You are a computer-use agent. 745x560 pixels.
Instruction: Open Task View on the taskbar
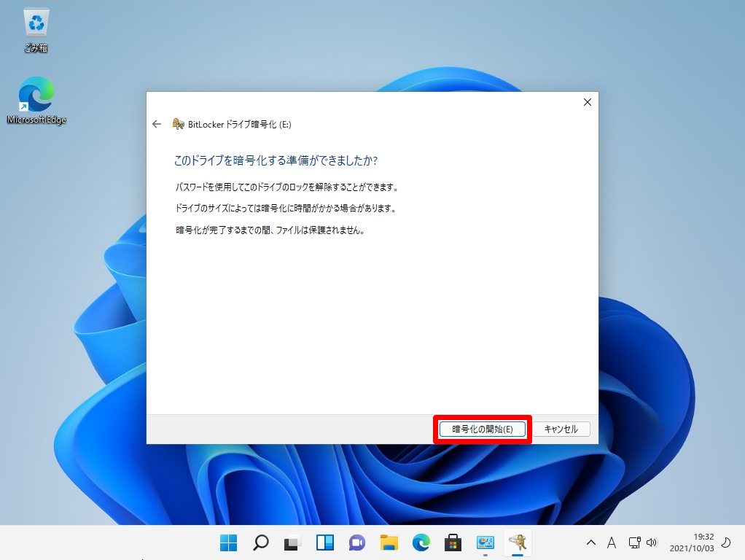293,542
